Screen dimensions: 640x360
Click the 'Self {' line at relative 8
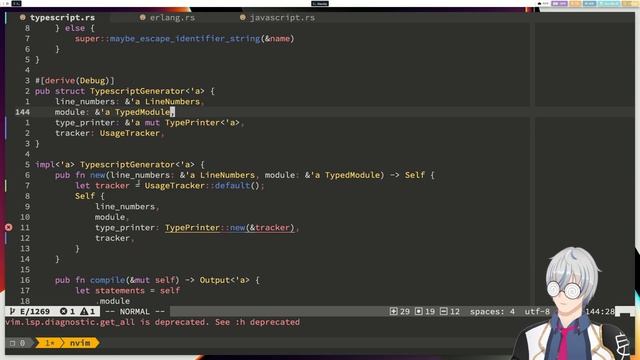pyautogui.click(x=90, y=196)
